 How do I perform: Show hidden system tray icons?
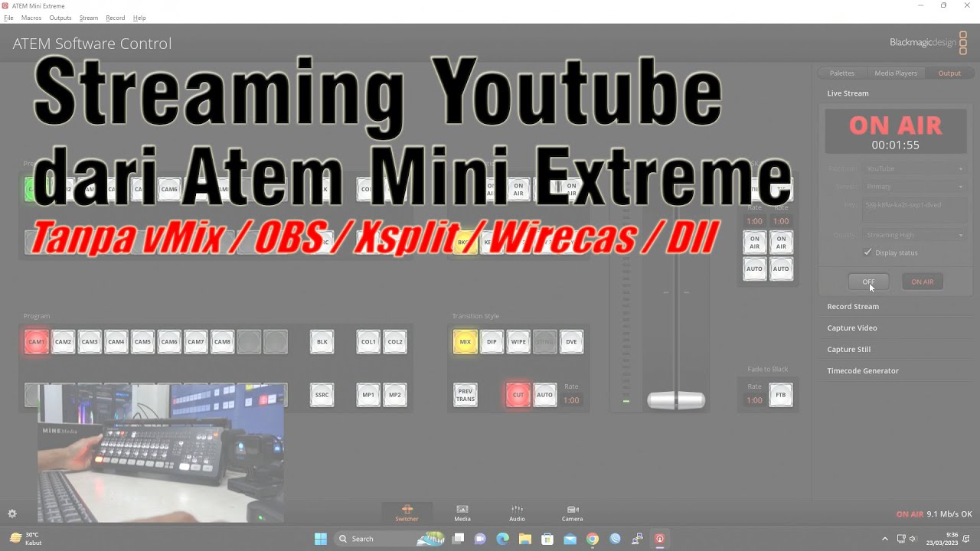(x=885, y=539)
